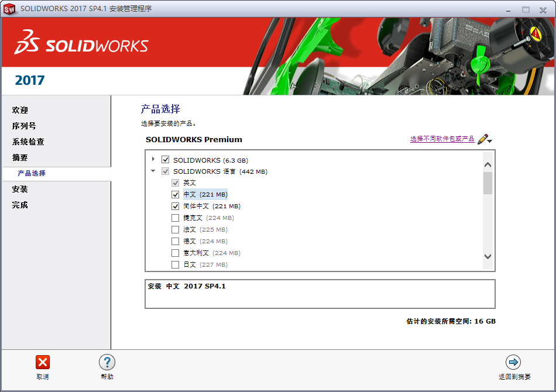Click the description box showing 安装 中文 2017 SP4.1
Viewport: 556px width, 392px height.
pyautogui.click(x=320, y=294)
